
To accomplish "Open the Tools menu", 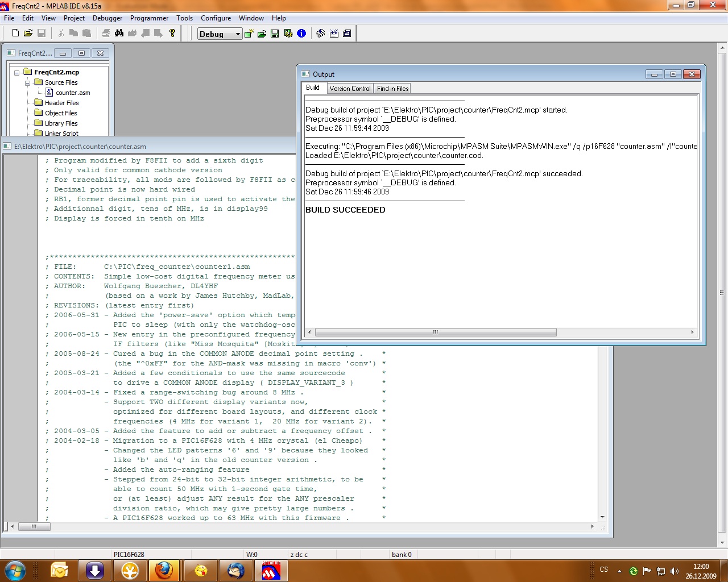I will tap(184, 18).
